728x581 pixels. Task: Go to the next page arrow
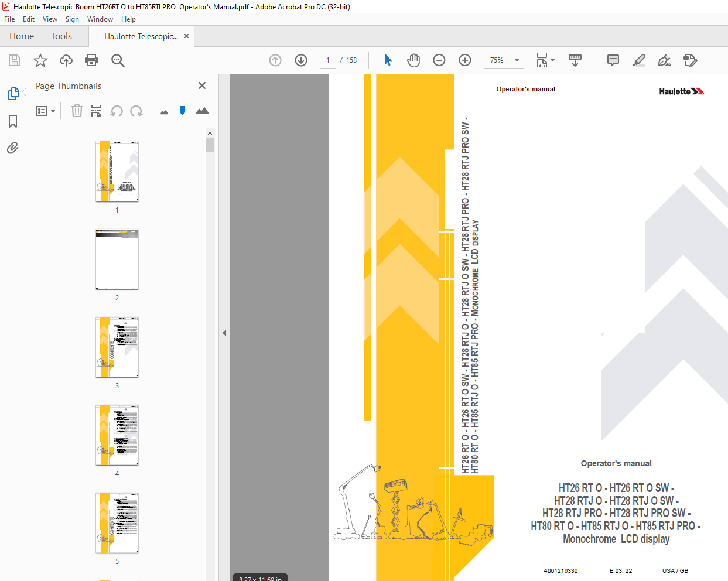pyautogui.click(x=301, y=60)
